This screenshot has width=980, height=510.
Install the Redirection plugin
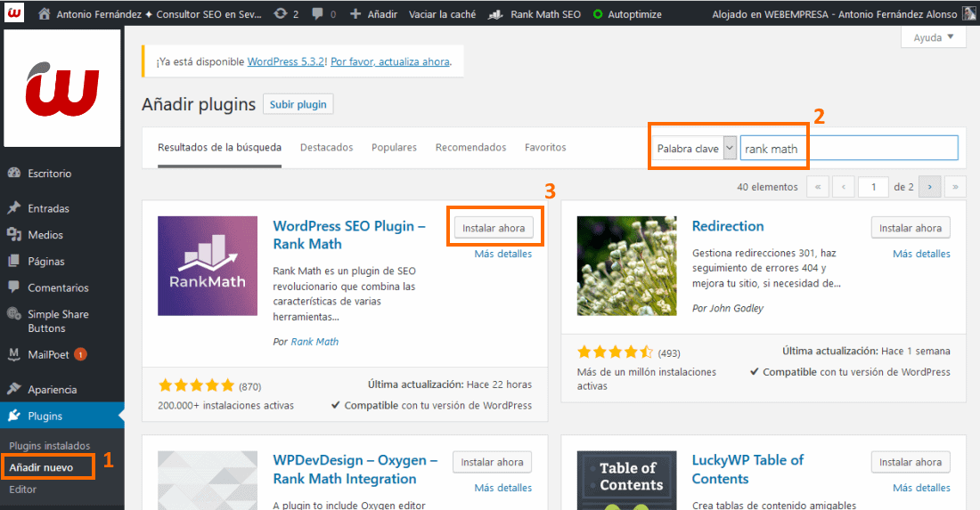click(x=910, y=228)
